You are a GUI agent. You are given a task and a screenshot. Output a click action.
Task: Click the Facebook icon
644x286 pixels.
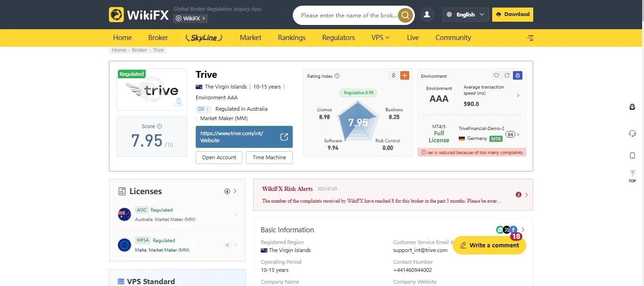514,230
